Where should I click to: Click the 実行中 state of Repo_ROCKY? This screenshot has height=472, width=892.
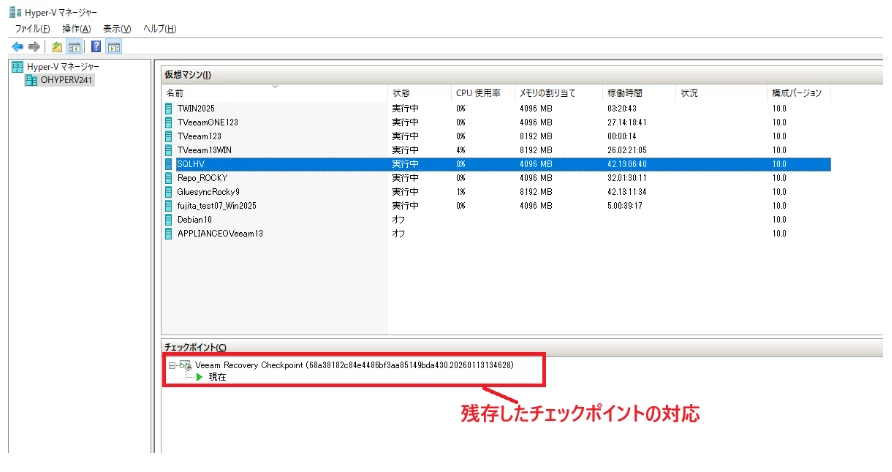tap(405, 178)
